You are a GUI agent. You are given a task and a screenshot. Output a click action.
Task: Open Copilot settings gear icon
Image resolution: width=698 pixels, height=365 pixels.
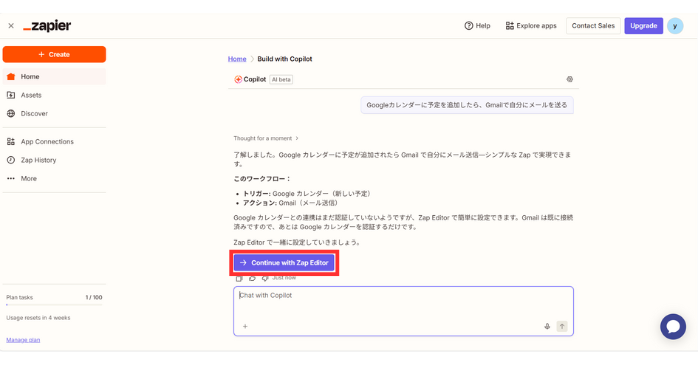click(569, 79)
